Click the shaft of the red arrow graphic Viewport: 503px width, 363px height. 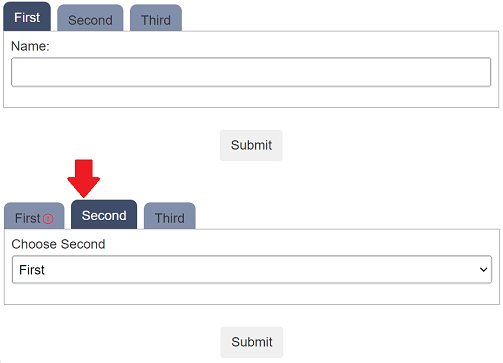[84, 168]
